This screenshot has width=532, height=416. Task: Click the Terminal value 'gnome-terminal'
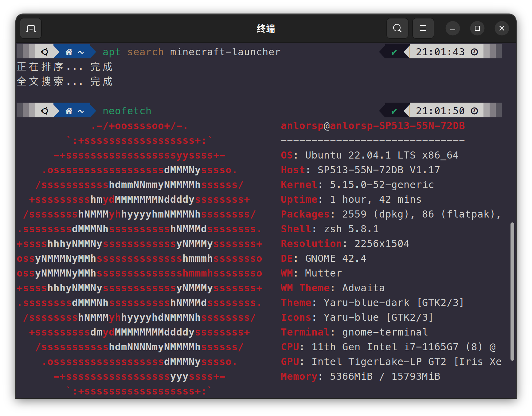pos(385,332)
